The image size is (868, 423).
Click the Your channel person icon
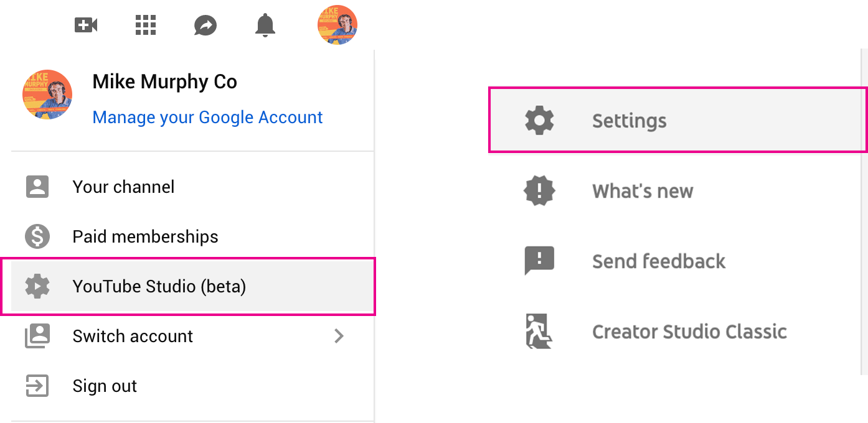[x=37, y=187]
